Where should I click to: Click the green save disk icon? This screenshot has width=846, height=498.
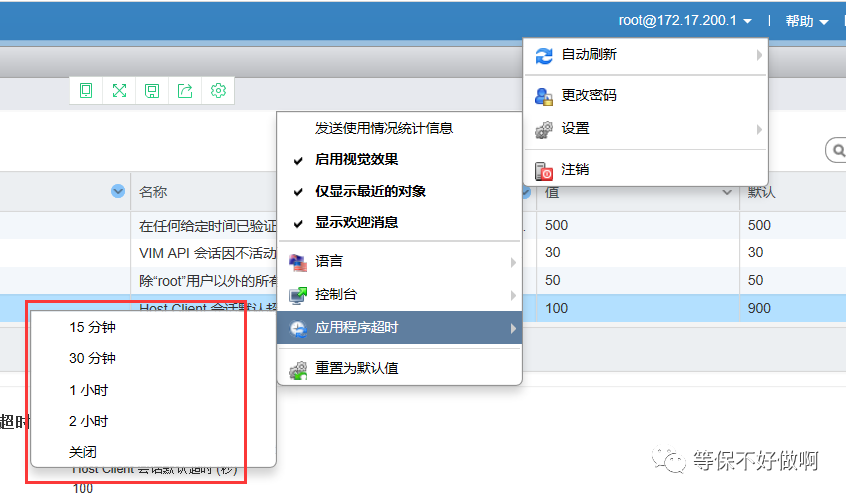[x=152, y=91]
